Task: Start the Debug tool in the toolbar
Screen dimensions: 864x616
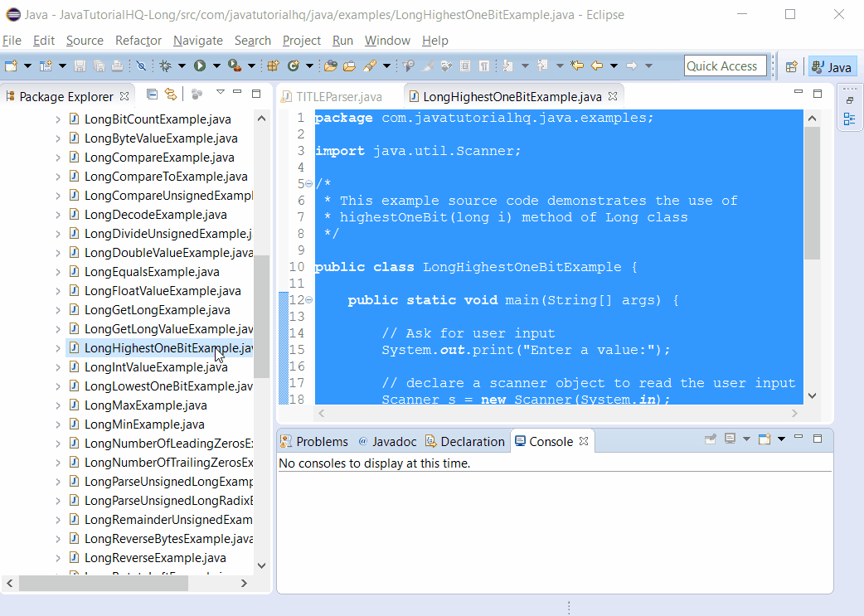Action: [164, 65]
